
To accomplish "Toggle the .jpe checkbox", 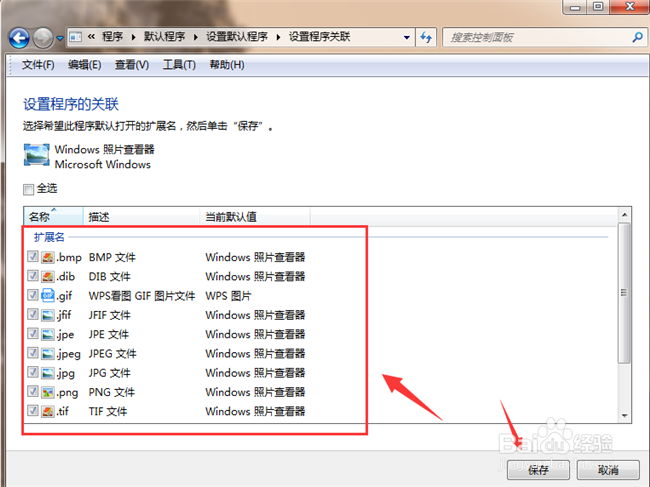I will pyautogui.click(x=33, y=333).
